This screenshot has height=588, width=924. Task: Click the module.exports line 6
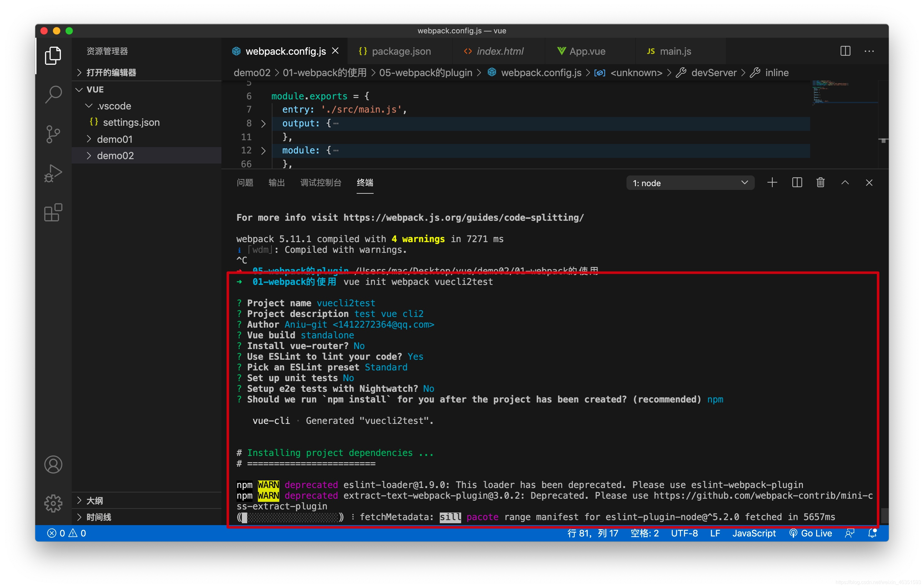(x=320, y=96)
